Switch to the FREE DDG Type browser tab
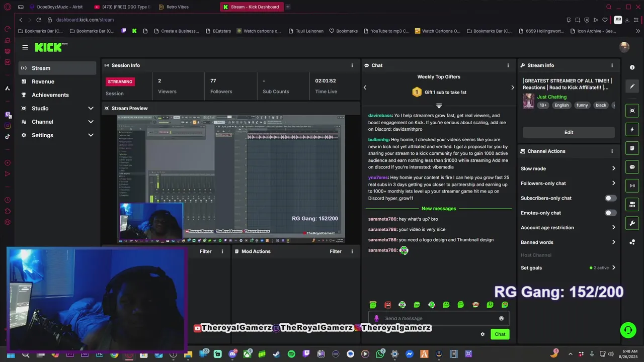644x362 pixels. point(123,7)
